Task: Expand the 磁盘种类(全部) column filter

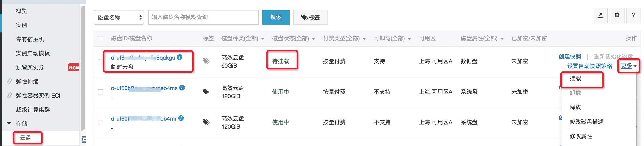Action: click(243, 38)
